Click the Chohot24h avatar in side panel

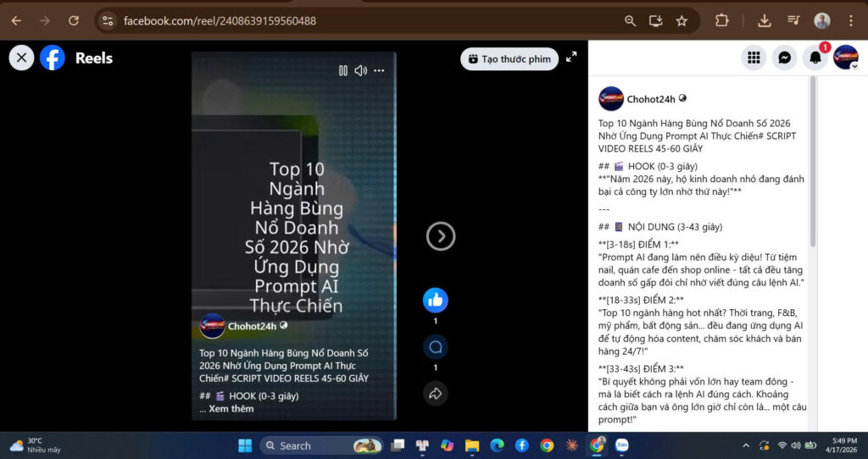click(611, 99)
